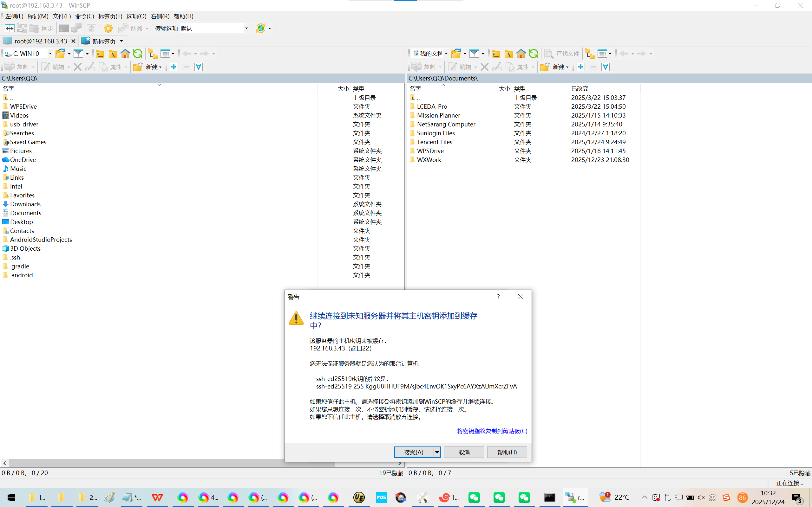
Task: Open the C: WIN10 drive dropdown
Action: point(50,54)
